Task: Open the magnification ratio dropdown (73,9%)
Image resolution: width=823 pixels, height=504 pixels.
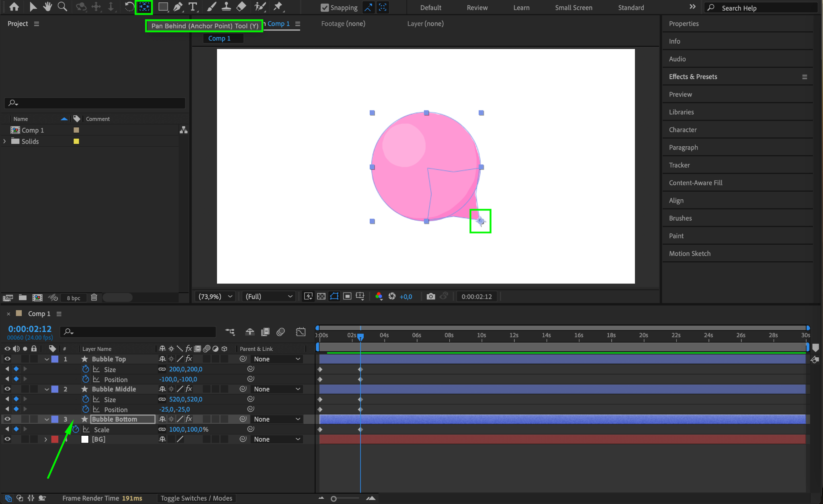Action: click(215, 297)
